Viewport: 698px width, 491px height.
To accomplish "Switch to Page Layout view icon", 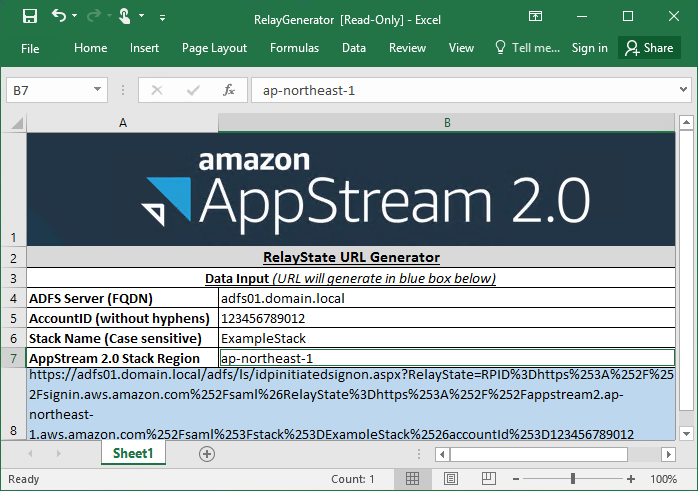I will click(450, 479).
